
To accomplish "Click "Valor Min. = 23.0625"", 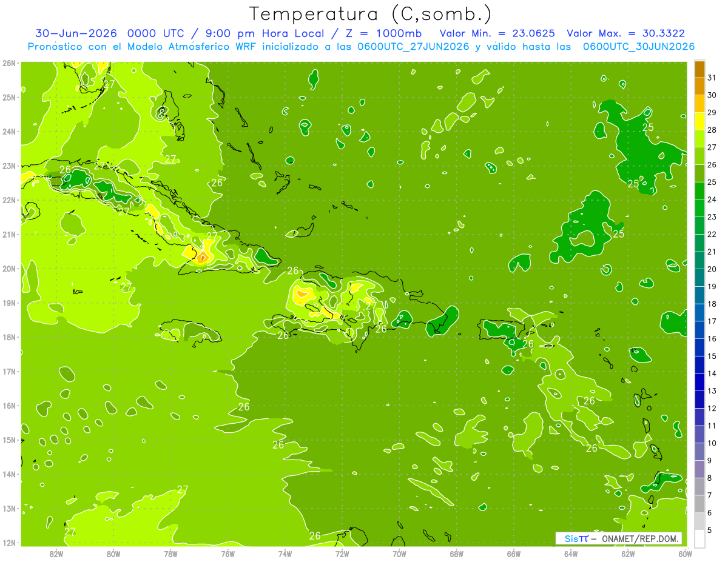I will click(497, 33).
